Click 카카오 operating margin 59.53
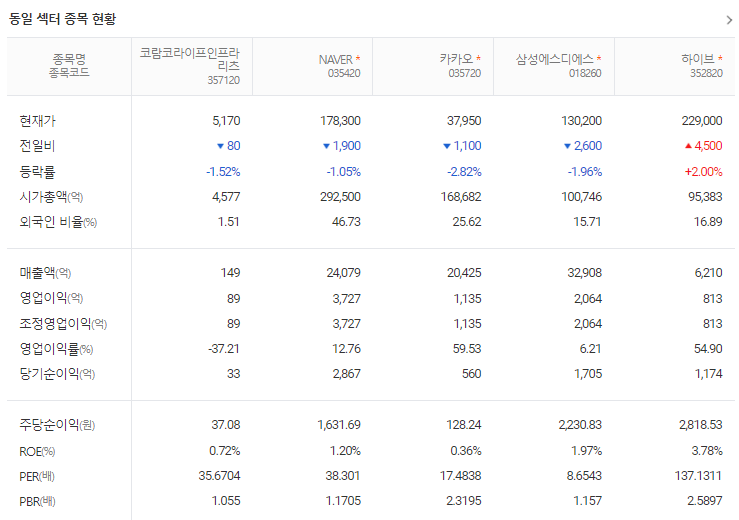The height and width of the screenshot is (520, 739). 467,349
